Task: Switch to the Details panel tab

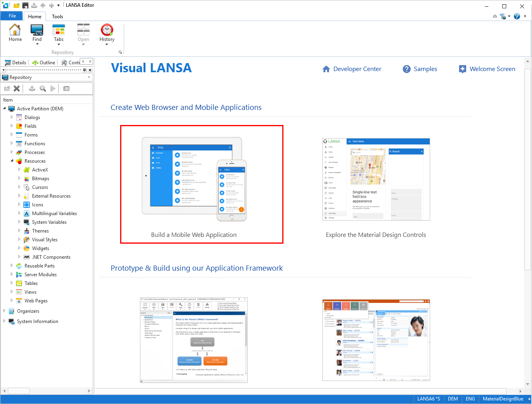Action: click(15, 63)
